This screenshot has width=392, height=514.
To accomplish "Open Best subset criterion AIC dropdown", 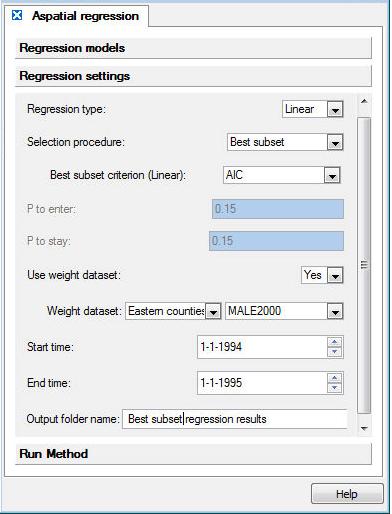I will click(282, 175).
